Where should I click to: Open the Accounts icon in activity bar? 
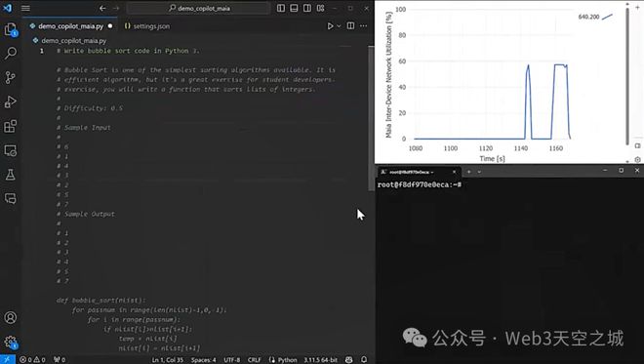point(11,317)
